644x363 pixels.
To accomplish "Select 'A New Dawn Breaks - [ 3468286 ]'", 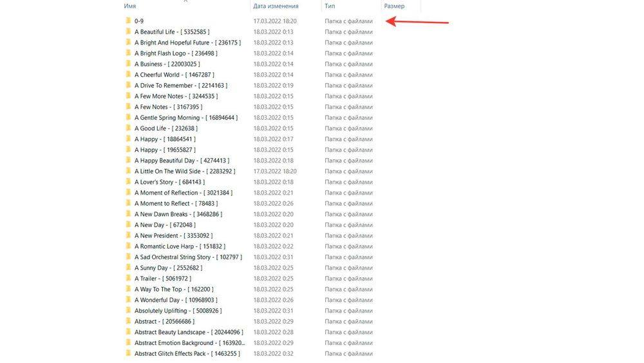I will click(x=178, y=214).
